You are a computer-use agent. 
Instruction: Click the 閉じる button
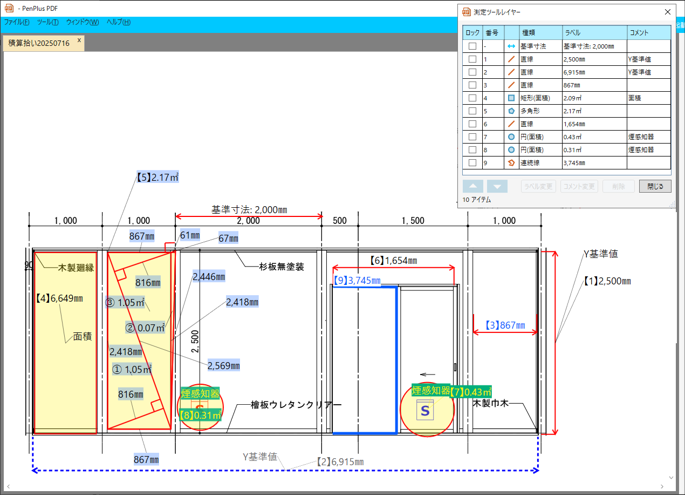655,187
